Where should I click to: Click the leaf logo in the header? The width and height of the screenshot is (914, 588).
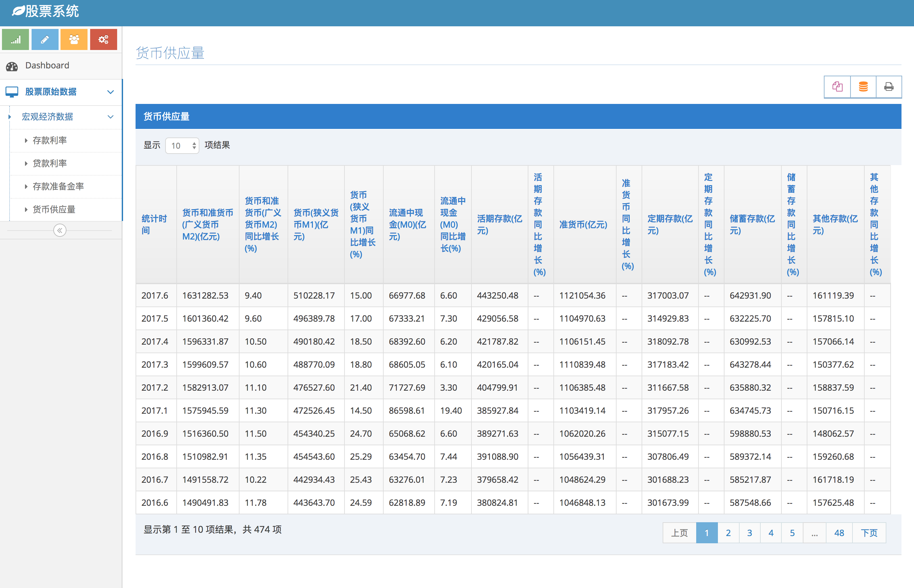[18, 11]
